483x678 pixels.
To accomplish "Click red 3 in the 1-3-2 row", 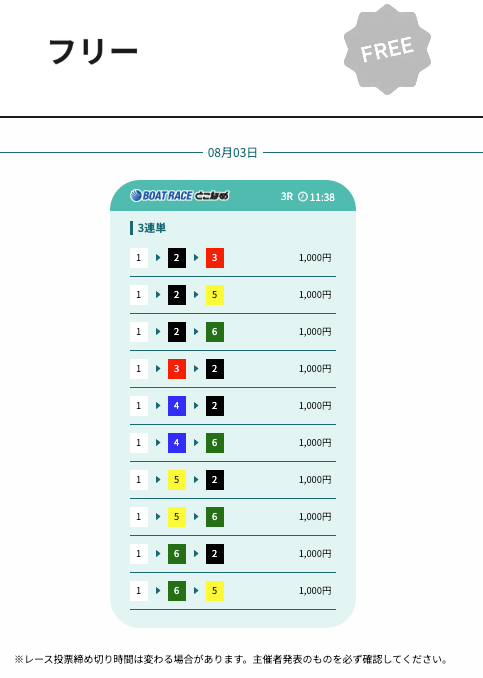I will pyautogui.click(x=177, y=369).
